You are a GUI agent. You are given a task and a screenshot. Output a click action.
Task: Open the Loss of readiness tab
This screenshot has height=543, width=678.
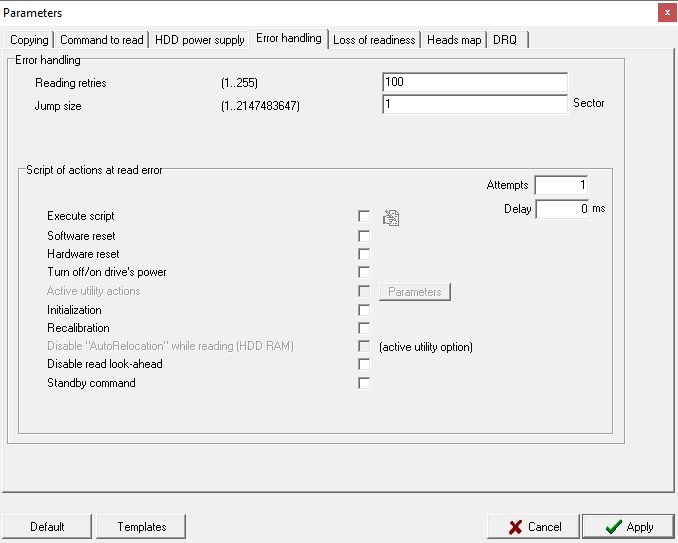[374, 40]
